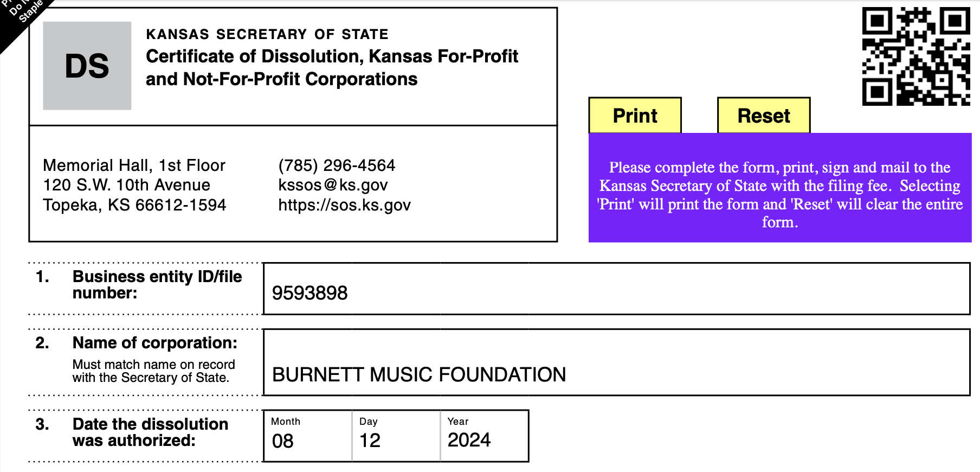Click the (785) 296-4564 phone number
The width and height of the screenshot is (980, 472).
(337, 165)
